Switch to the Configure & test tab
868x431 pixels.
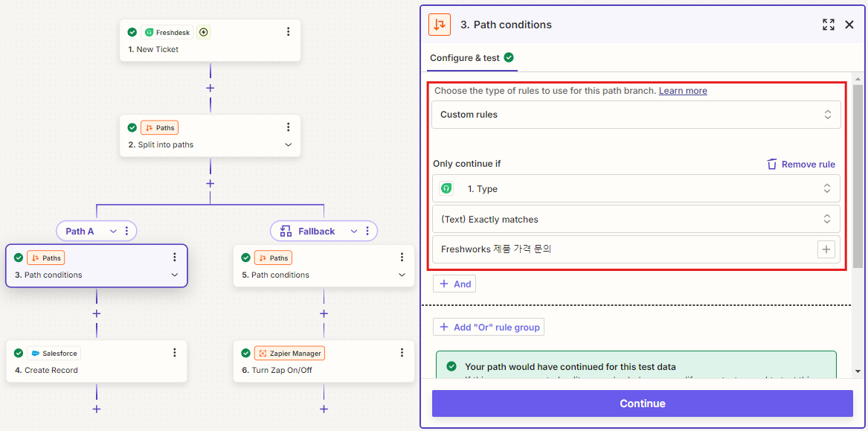click(472, 57)
